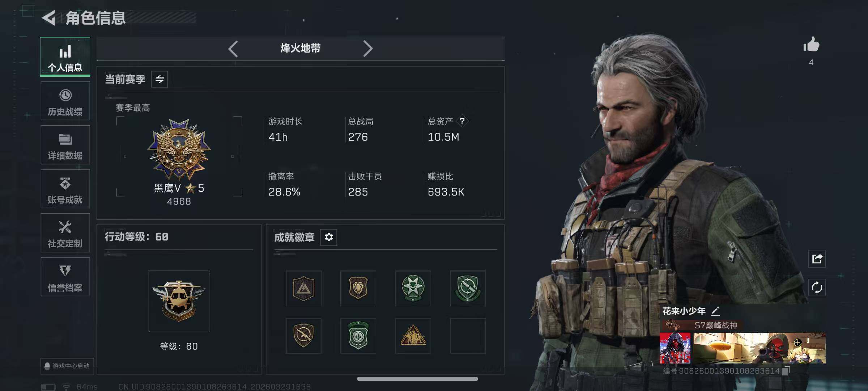The height and width of the screenshot is (391, 868).
Task: Go back using the arrow beside 角色信息
Action: pos(49,18)
